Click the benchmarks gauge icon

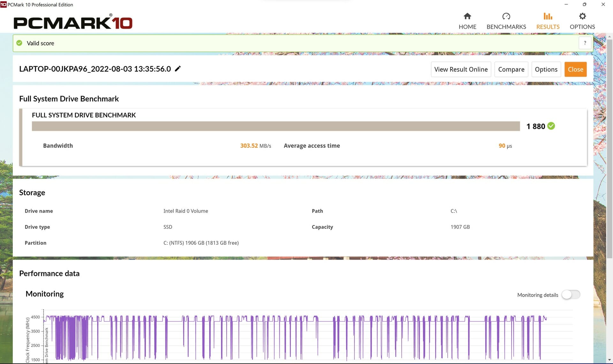tap(506, 16)
